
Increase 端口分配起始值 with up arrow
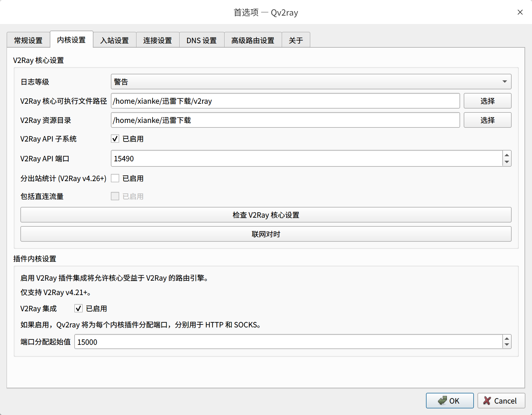[507, 339]
